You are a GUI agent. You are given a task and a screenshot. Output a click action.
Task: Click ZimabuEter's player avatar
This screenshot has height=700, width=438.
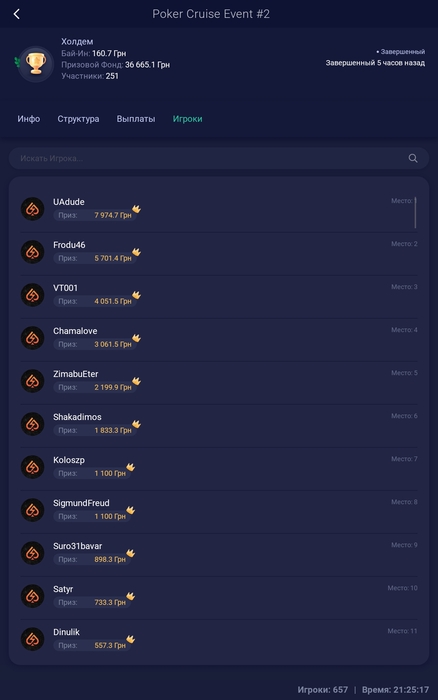[33, 381]
